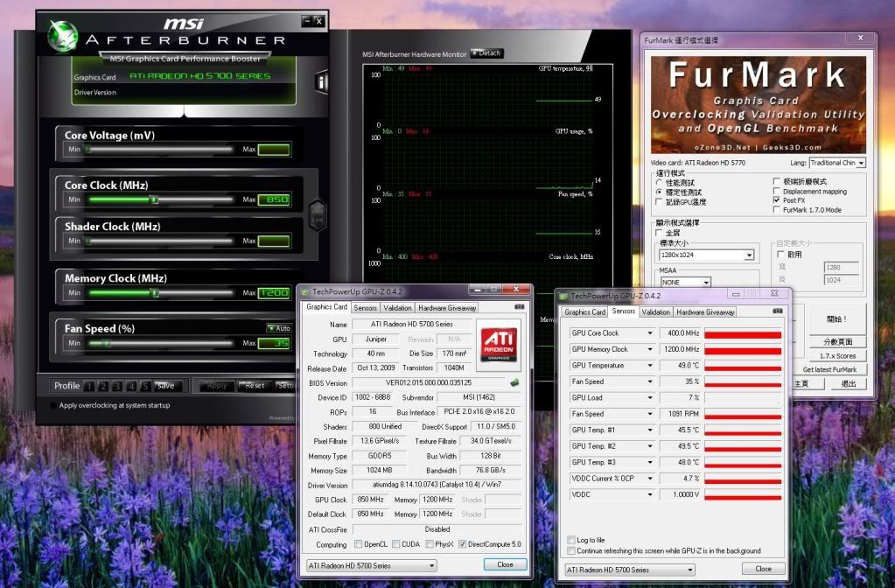Expand the VDDC sensor dropdown
This screenshot has height=588, width=895.
click(x=649, y=494)
